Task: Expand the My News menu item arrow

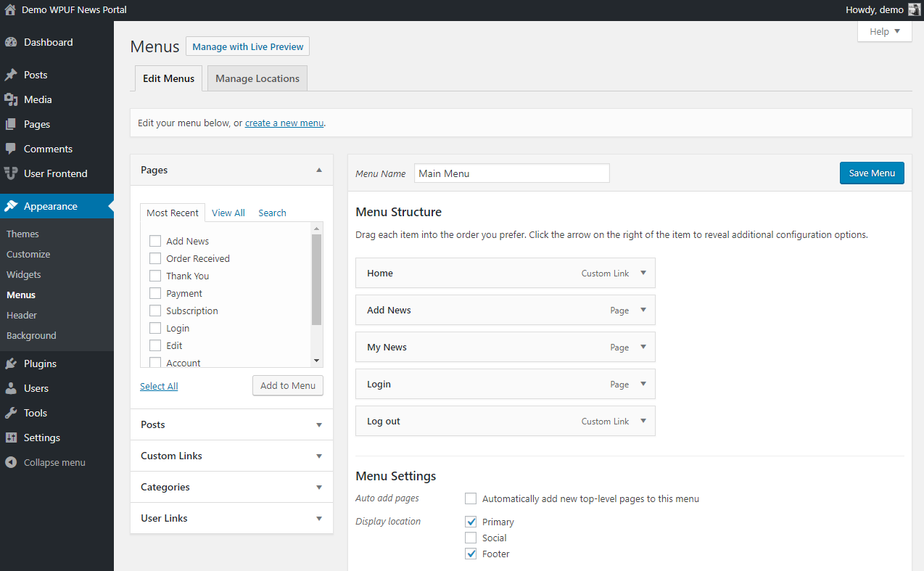Action: pyautogui.click(x=643, y=347)
